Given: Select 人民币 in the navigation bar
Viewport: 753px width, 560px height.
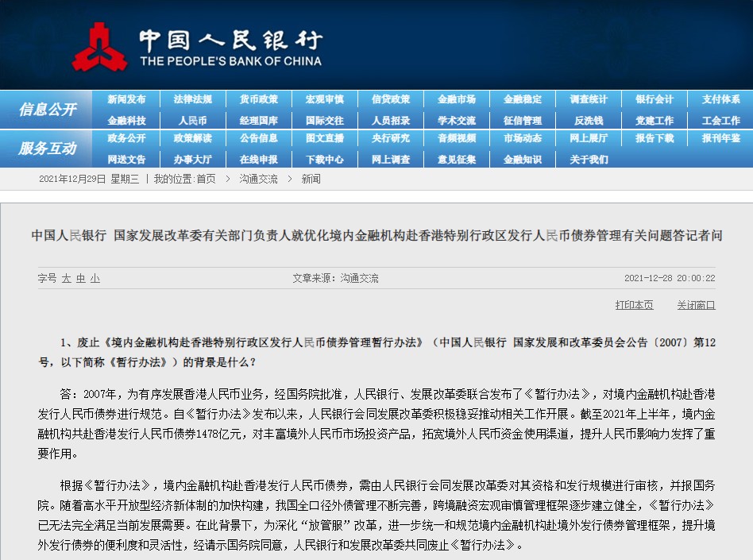Looking at the screenshot, I should [x=192, y=121].
